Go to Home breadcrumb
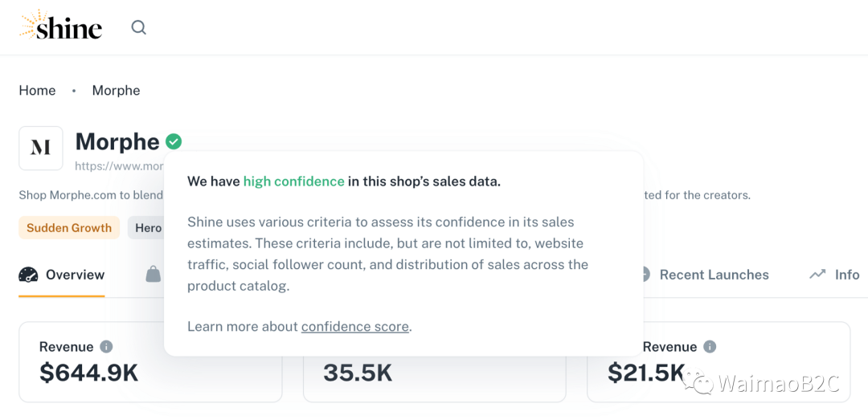 tap(37, 90)
